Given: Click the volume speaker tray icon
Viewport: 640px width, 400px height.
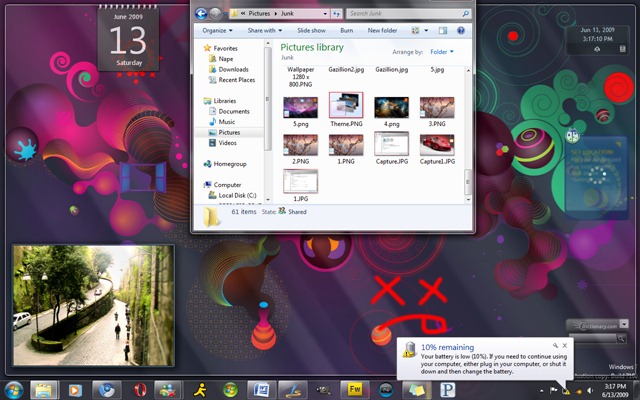Looking at the screenshot, I should pyautogui.click(x=589, y=391).
